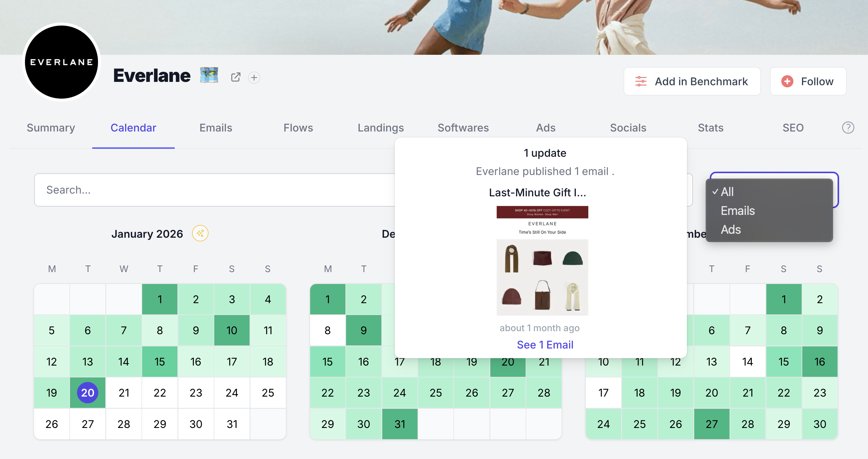Click the sparkle icon next to January 2026
The image size is (868, 459).
coord(200,233)
